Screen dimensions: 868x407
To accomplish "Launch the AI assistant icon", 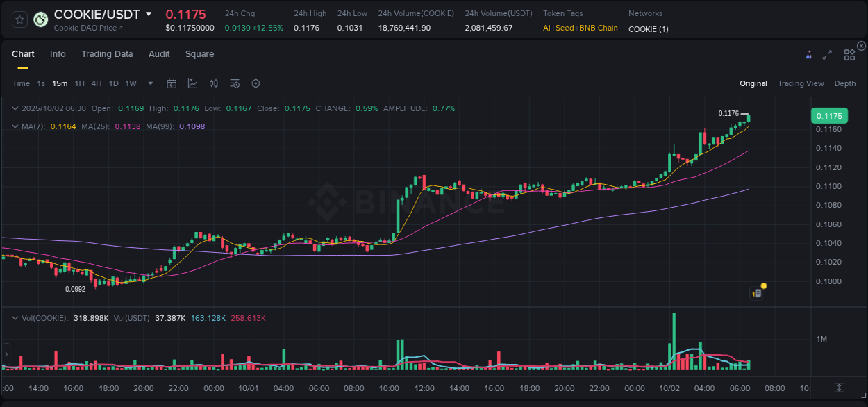I will click(x=808, y=53).
